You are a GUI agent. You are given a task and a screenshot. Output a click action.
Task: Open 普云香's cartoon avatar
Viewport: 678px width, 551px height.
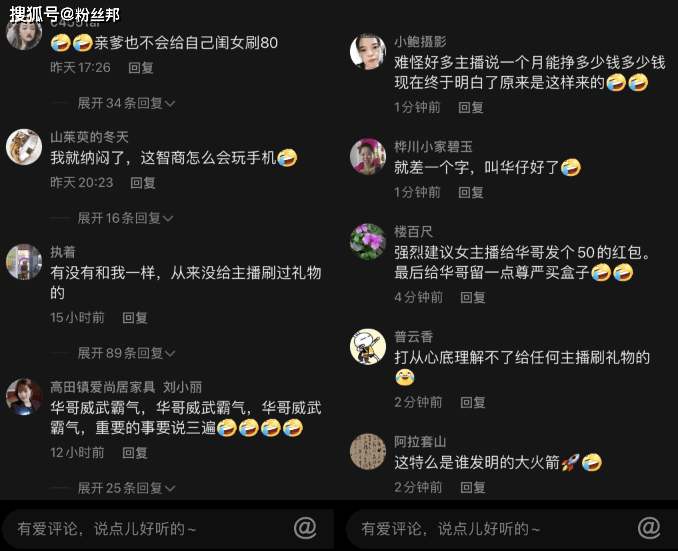[368, 346]
